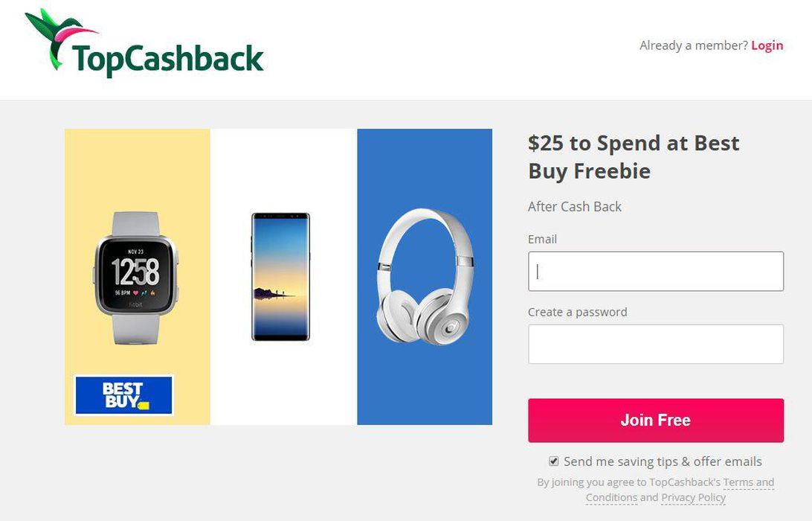Viewport: 812px width, 521px height.
Task: Toggle the promotional emails checkbox
Action: pyautogui.click(x=554, y=461)
